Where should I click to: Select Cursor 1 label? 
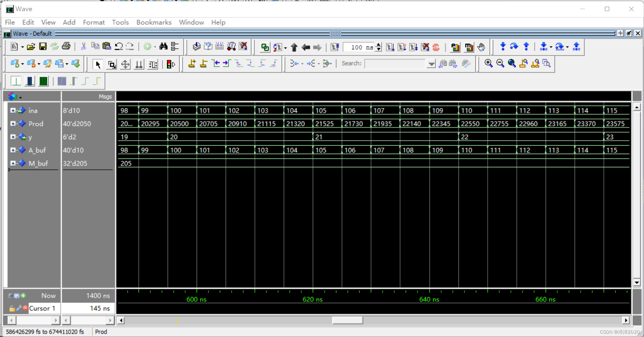(x=42, y=308)
